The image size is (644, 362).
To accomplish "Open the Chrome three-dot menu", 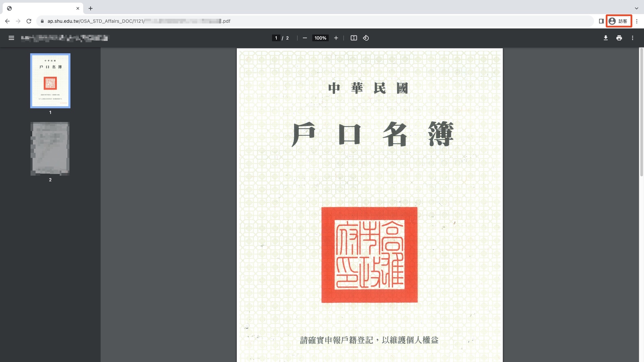I will [x=637, y=21].
